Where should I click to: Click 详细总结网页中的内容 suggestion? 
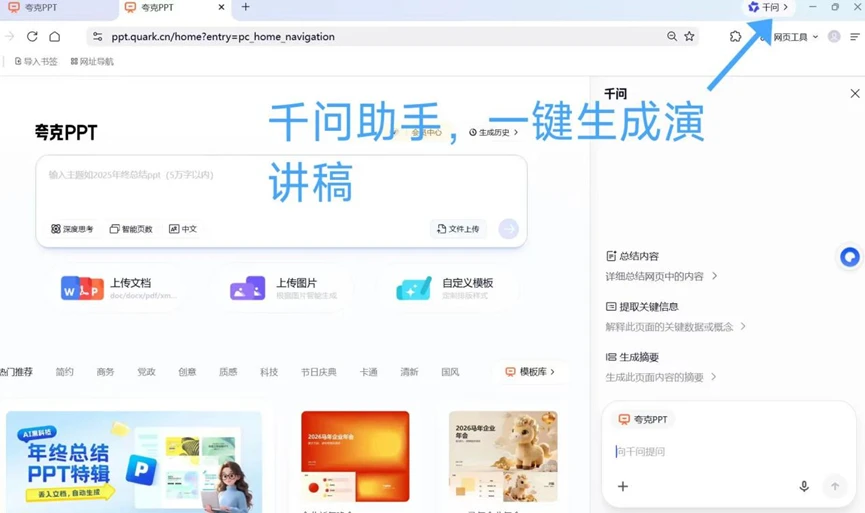tap(661, 276)
